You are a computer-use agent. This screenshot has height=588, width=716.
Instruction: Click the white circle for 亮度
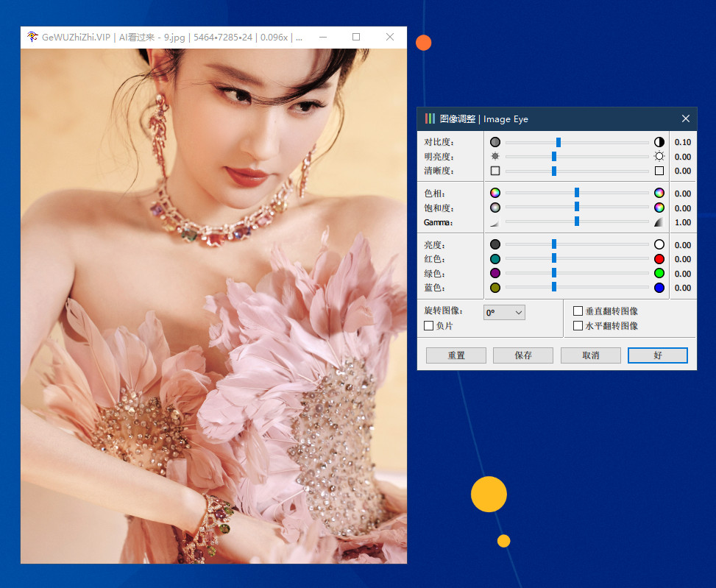click(659, 245)
